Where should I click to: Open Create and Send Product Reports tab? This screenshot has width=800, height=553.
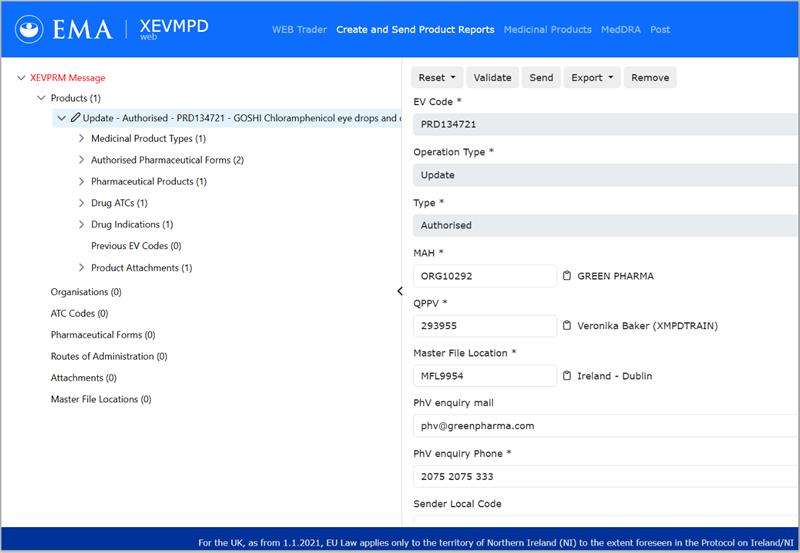(x=415, y=30)
